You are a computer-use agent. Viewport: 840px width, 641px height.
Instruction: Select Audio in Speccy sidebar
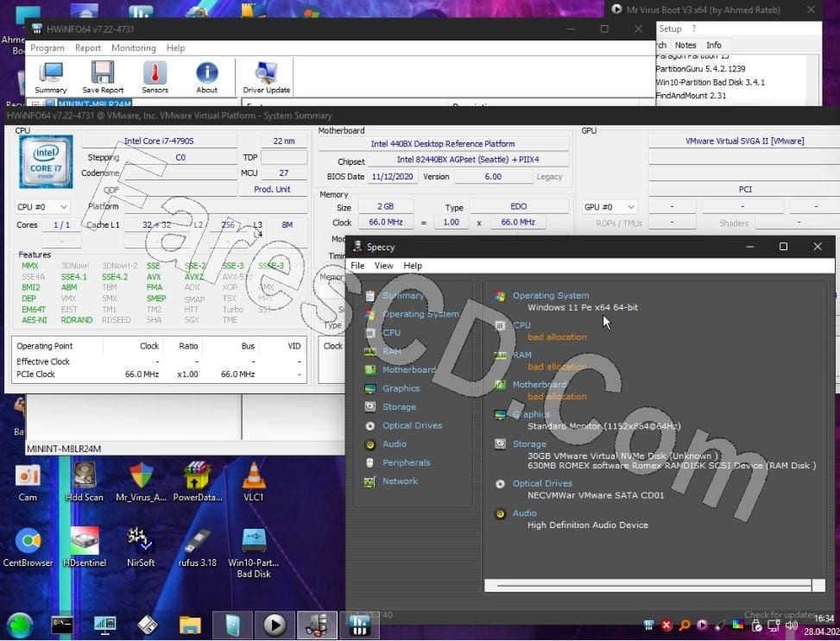coord(394,444)
